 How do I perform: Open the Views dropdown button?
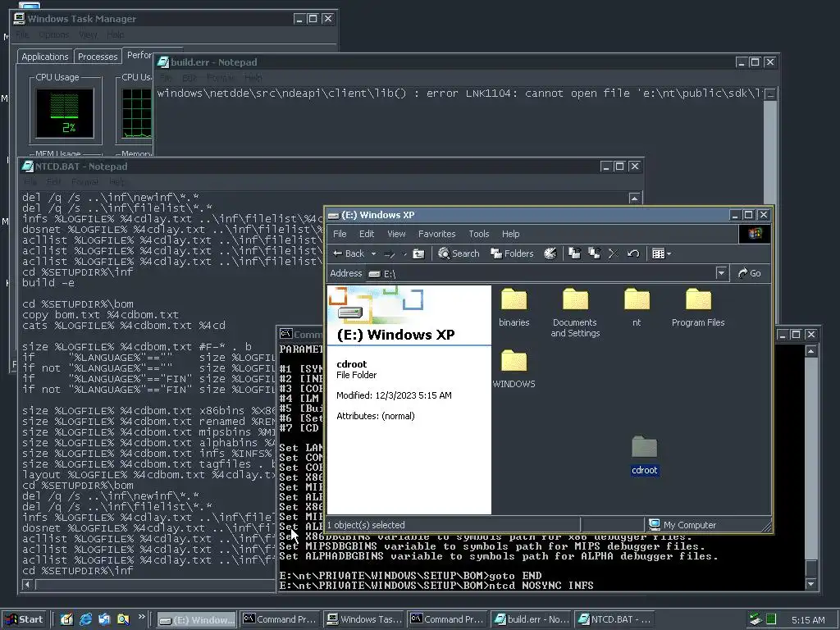[x=662, y=253]
